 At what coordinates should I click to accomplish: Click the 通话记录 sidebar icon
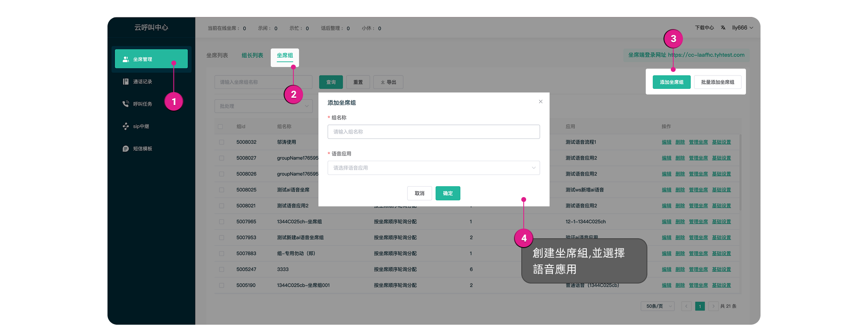click(x=126, y=82)
